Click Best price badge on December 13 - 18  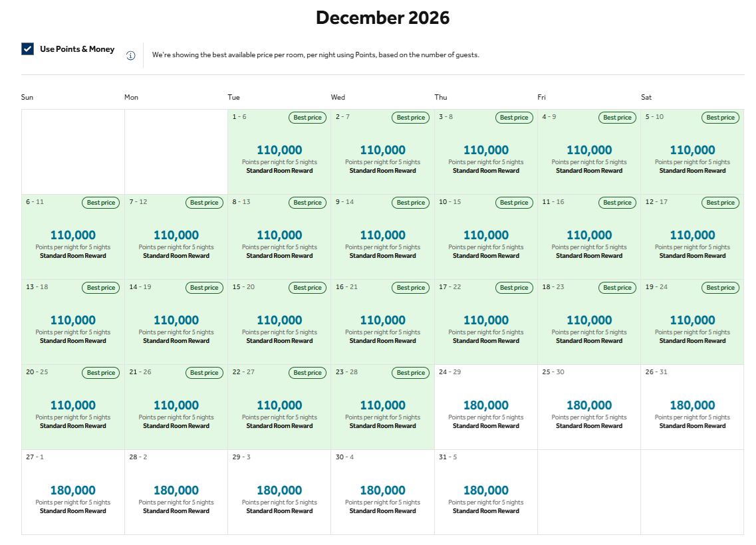point(101,288)
